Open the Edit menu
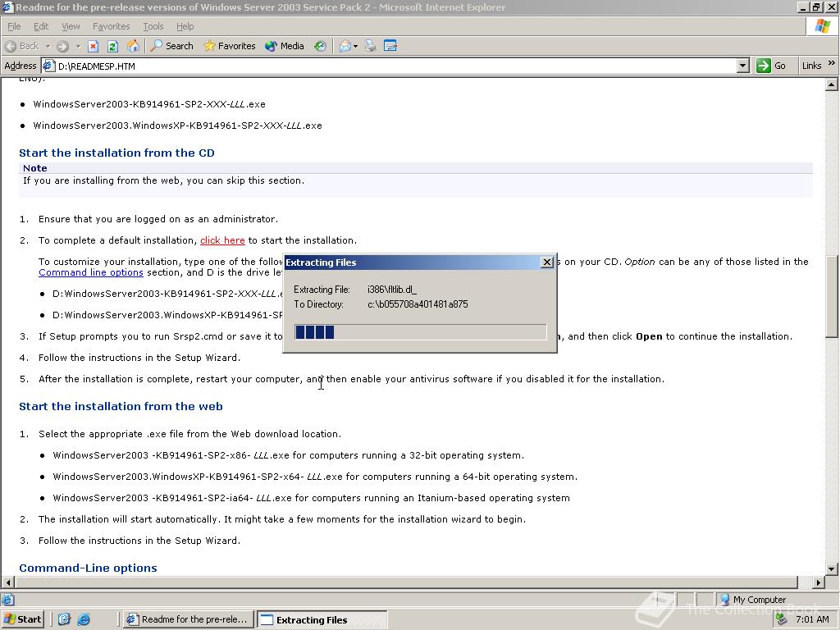Viewport: 840px width, 630px height. point(41,26)
